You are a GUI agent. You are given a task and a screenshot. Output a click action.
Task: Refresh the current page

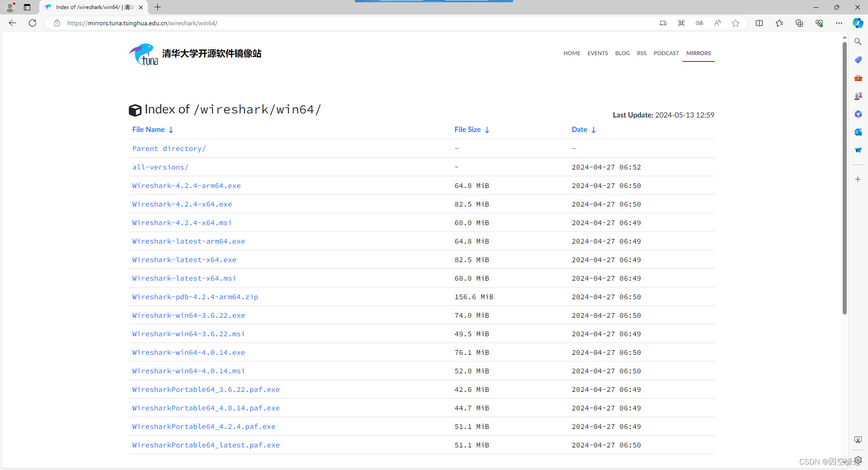pos(33,23)
